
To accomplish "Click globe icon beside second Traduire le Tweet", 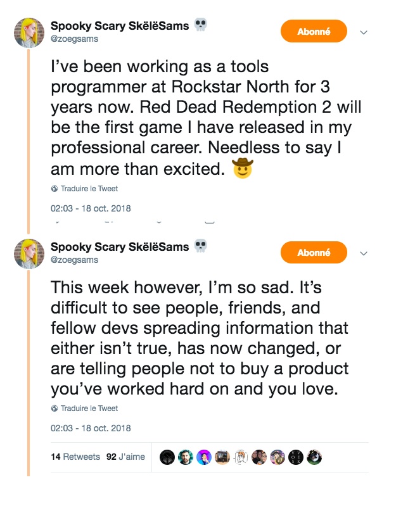I will pos(54,408).
